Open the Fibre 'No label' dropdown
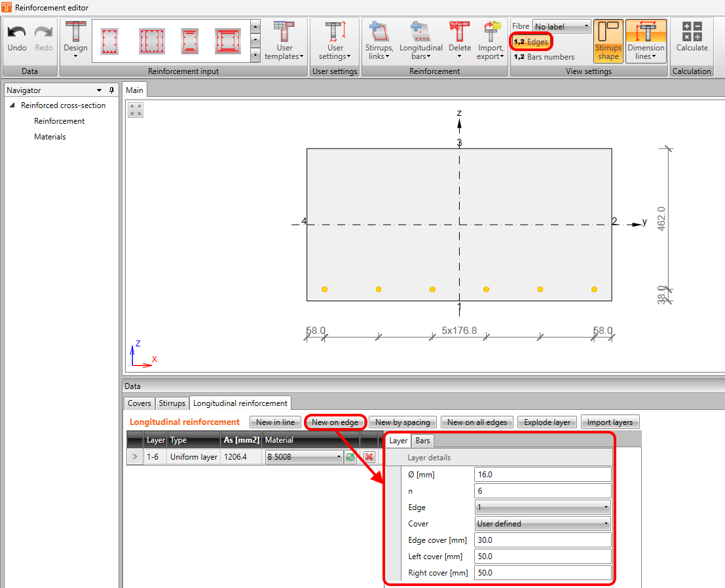Screen dimensions: 725x588 pyautogui.click(x=560, y=26)
